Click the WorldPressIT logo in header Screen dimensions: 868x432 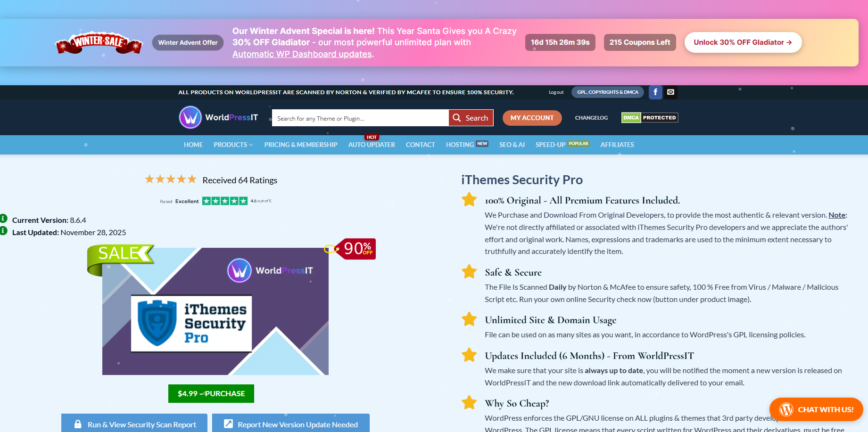coord(219,118)
